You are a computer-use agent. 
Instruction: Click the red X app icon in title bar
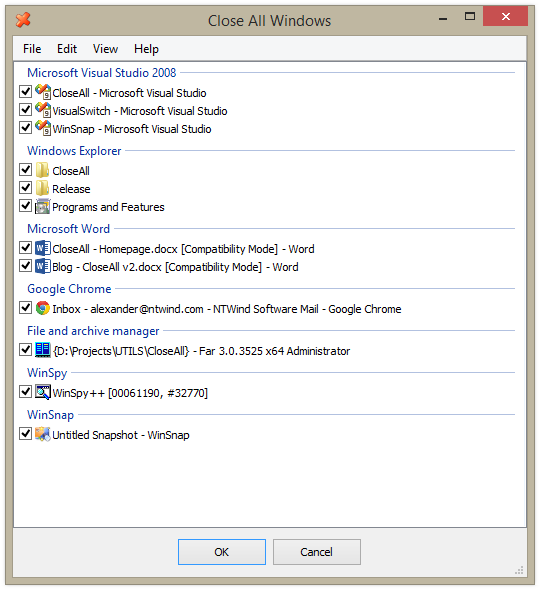click(23, 20)
